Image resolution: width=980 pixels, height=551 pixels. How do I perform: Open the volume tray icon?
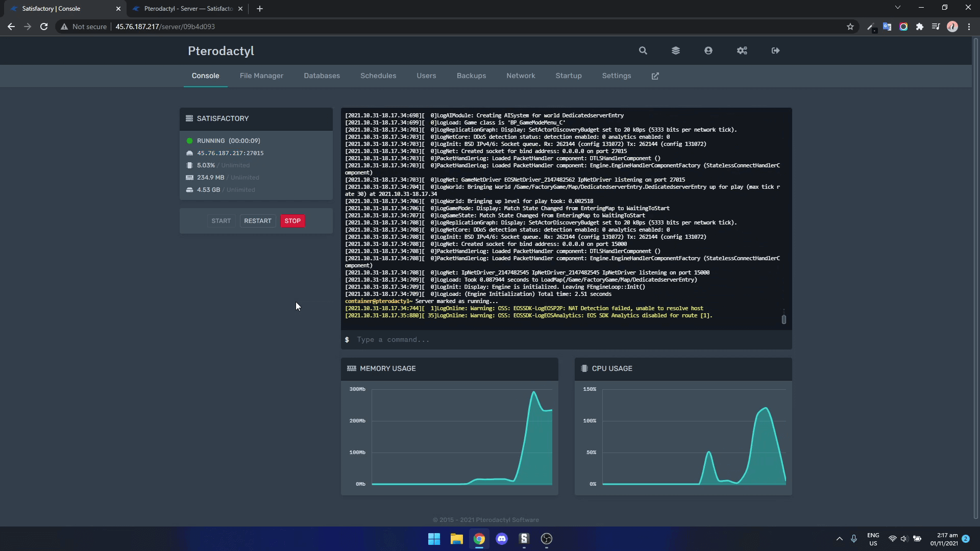[904, 539]
